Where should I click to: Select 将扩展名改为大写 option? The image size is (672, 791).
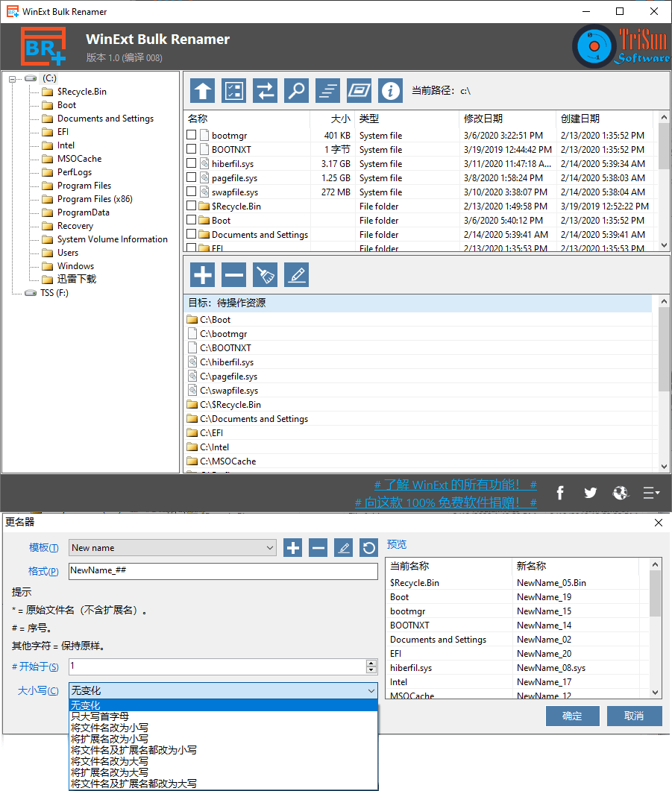tap(224, 772)
